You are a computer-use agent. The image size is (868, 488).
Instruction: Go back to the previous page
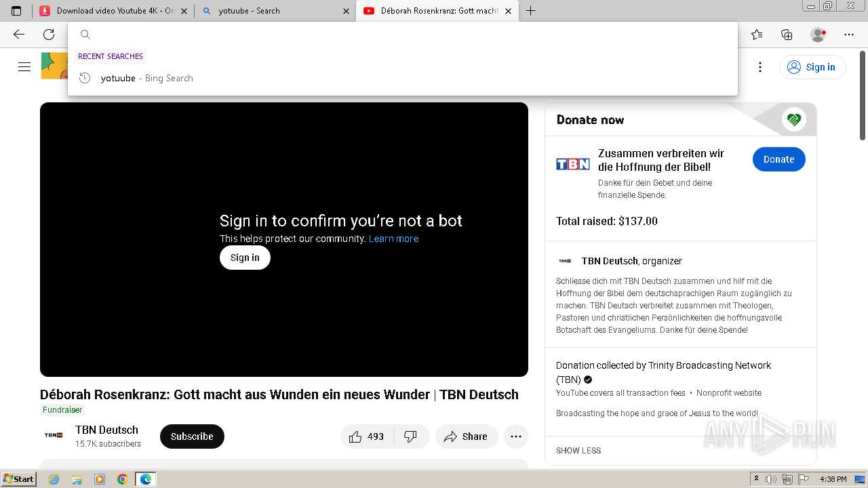click(x=19, y=35)
